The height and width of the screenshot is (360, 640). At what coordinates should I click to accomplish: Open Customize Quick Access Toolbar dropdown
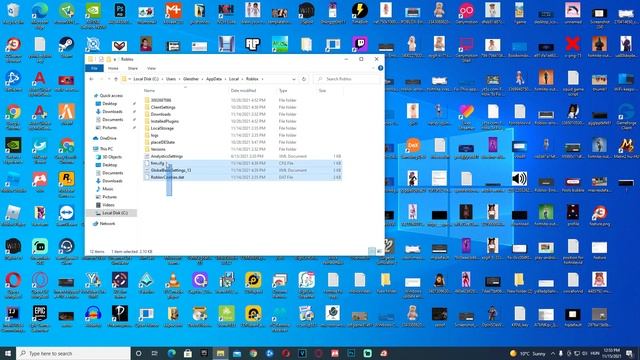[x=115, y=59]
